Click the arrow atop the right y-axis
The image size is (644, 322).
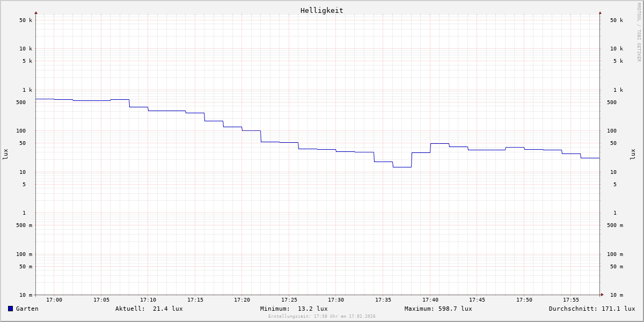click(x=600, y=12)
